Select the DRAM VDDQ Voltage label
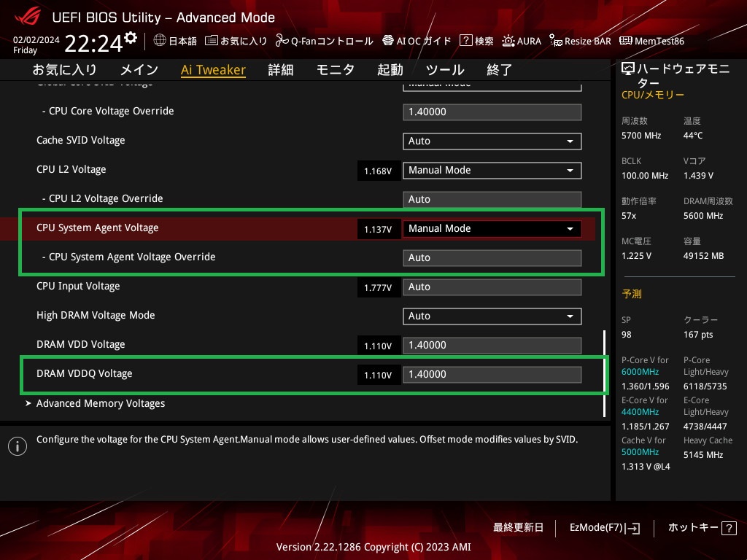747x560 pixels. pos(85,374)
